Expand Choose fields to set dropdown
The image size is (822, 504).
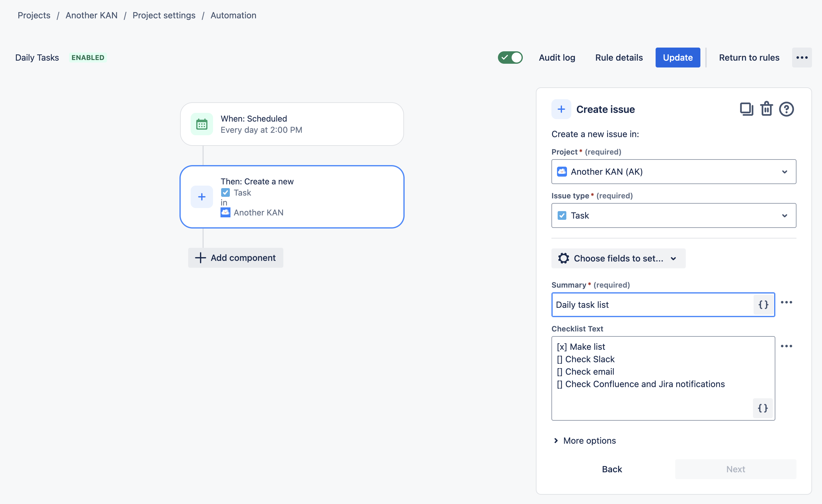pos(618,258)
